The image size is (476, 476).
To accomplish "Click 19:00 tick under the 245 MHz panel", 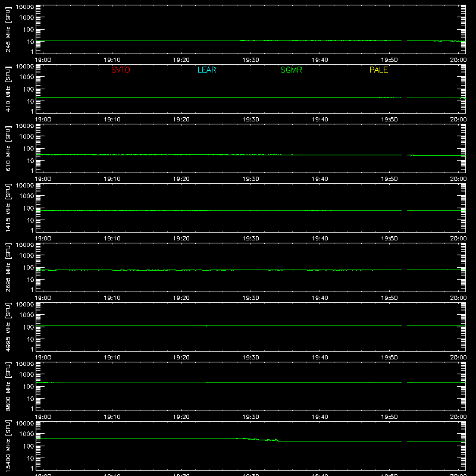I will tap(43, 60).
